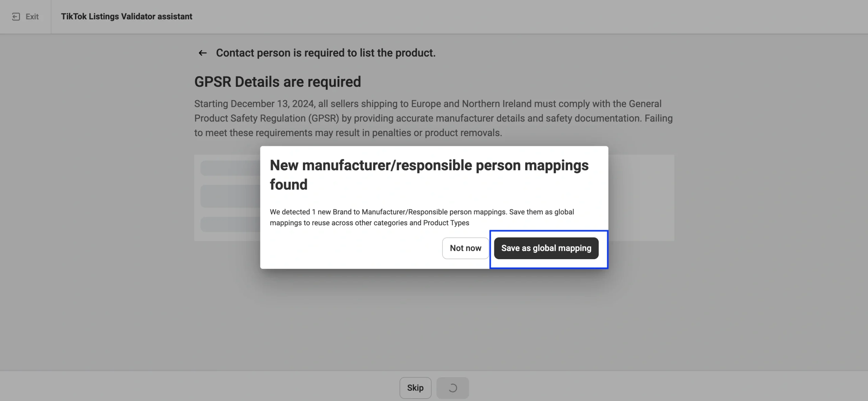The height and width of the screenshot is (401, 868).
Task: Select the GPSR Details are required heading
Action: tap(277, 82)
